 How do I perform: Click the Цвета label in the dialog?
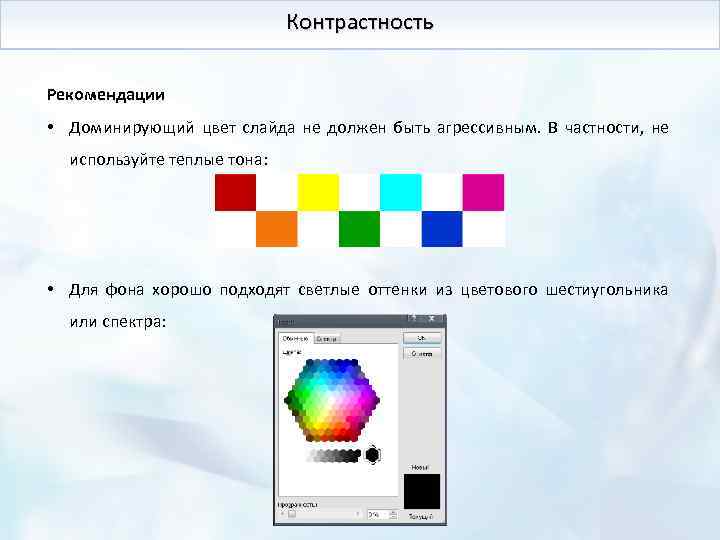point(292,353)
